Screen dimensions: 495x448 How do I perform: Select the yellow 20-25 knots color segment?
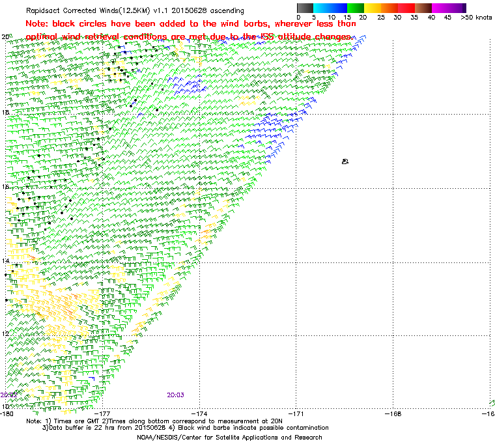pyautogui.click(x=373, y=8)
